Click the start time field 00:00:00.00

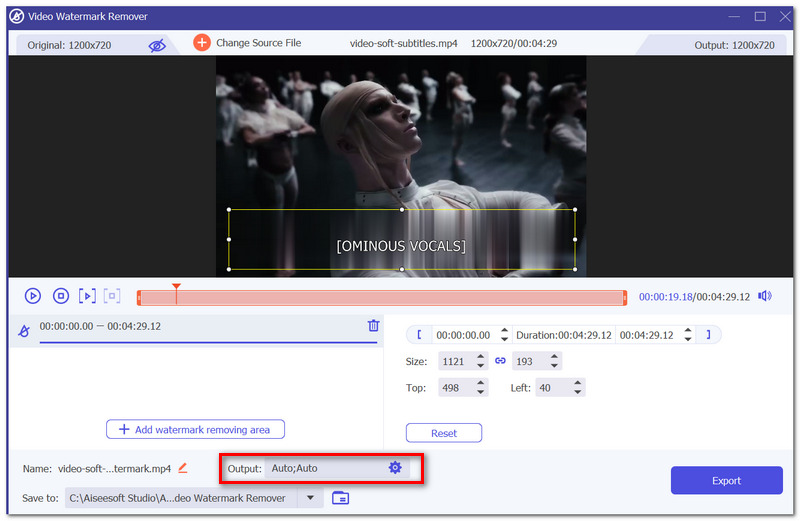click(x=464, y=335)
